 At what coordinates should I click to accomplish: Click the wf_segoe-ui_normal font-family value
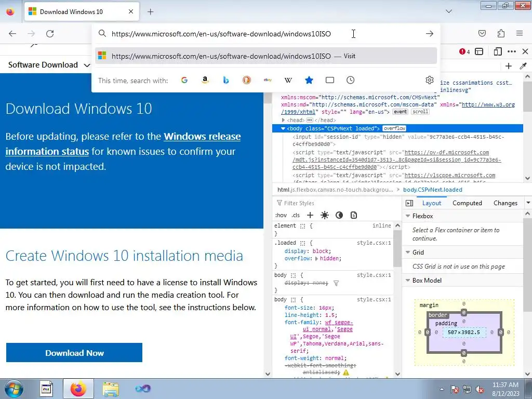coord(328,326)
